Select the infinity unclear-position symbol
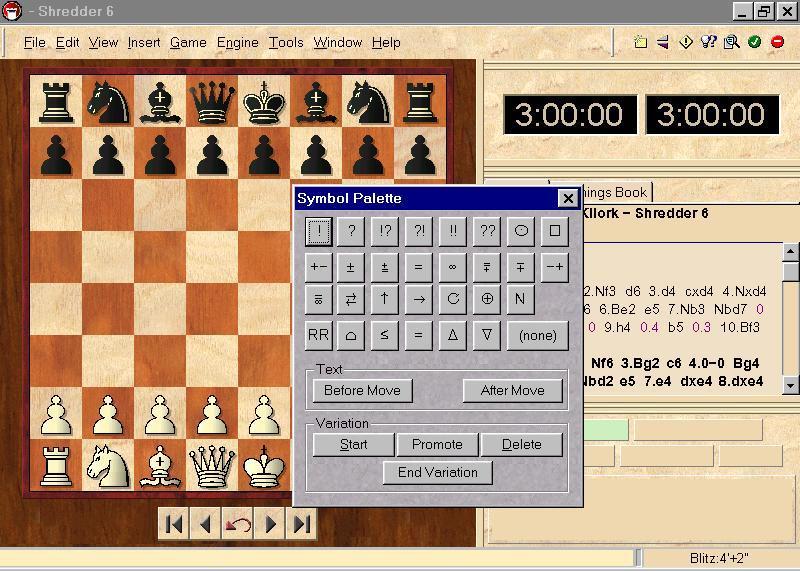The width and height of the screenshot is (800, 571). point(453,267)
